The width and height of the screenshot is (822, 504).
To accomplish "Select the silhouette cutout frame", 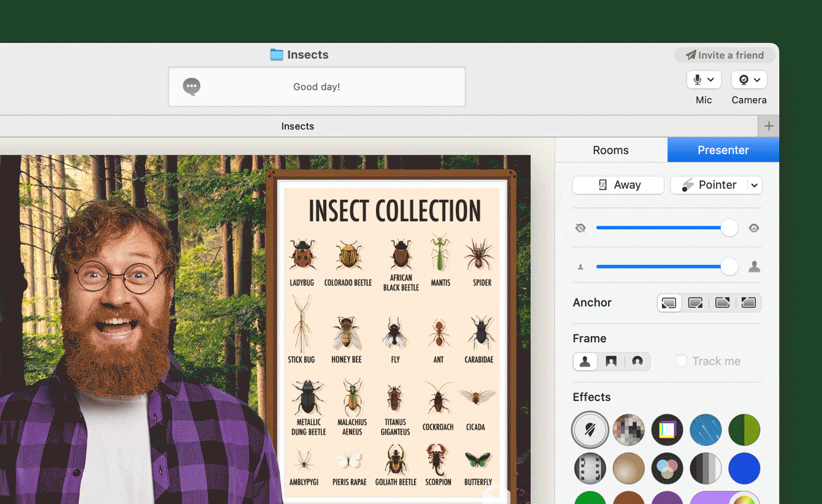I will [x=585, y=362].
